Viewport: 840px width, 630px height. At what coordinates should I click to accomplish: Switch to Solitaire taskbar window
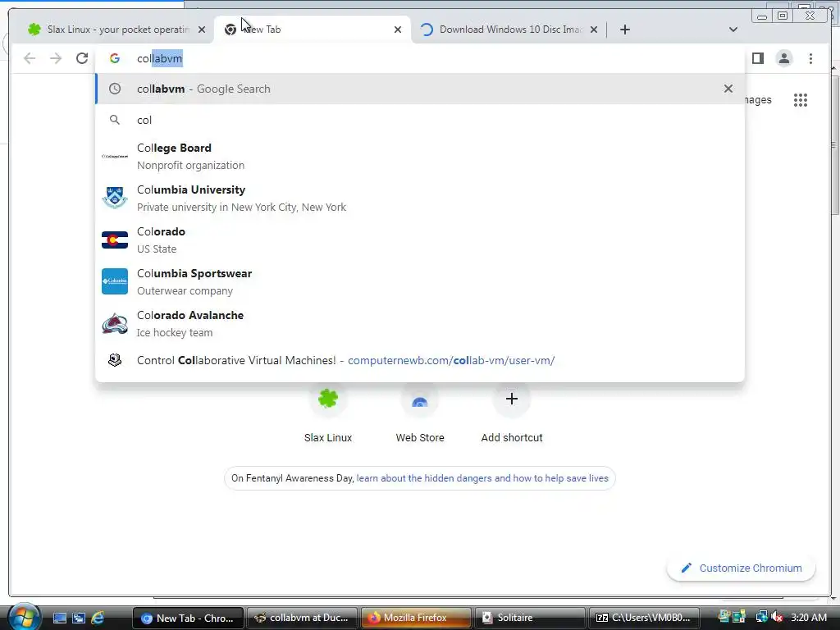(x=530, y=618)
